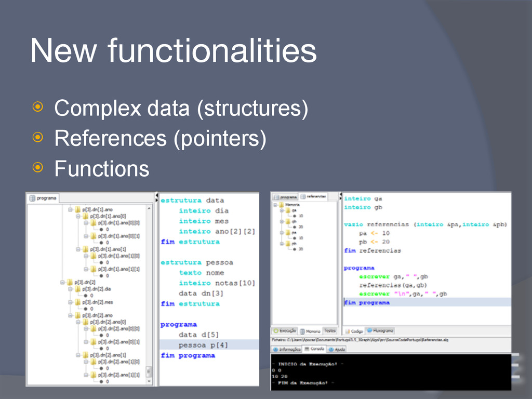Collapse the ga variable node
Image resolution: width=532 pixels, height=399 pixels.
coord(282,210)
